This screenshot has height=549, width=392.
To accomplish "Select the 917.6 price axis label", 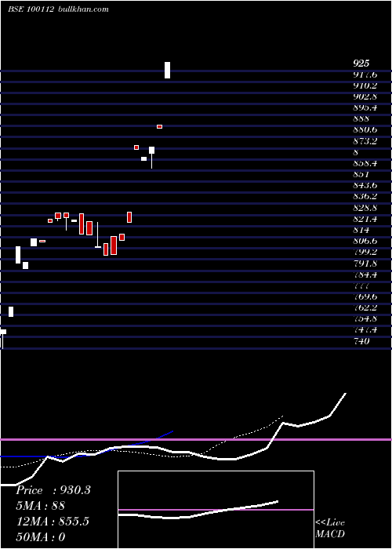I will (365, 75).
